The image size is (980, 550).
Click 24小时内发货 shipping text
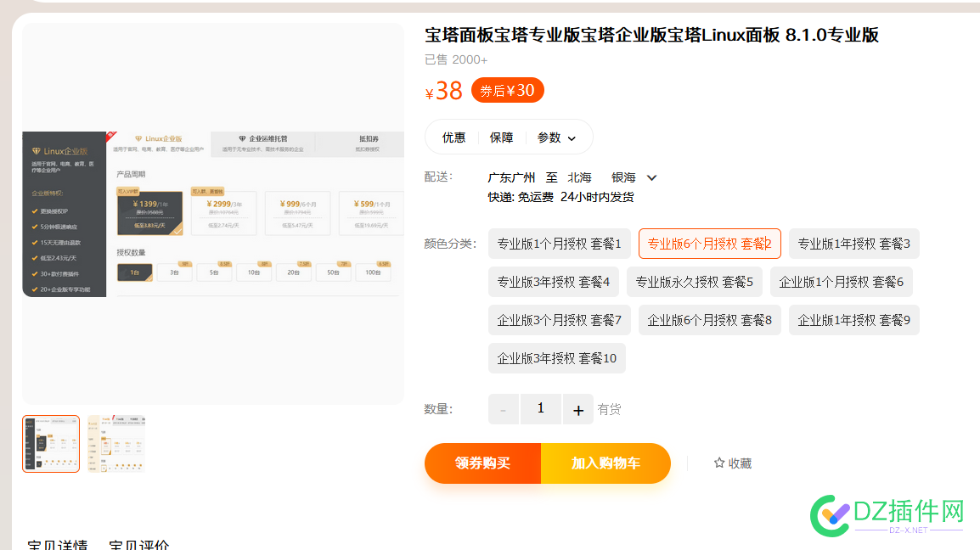[597, 197]
